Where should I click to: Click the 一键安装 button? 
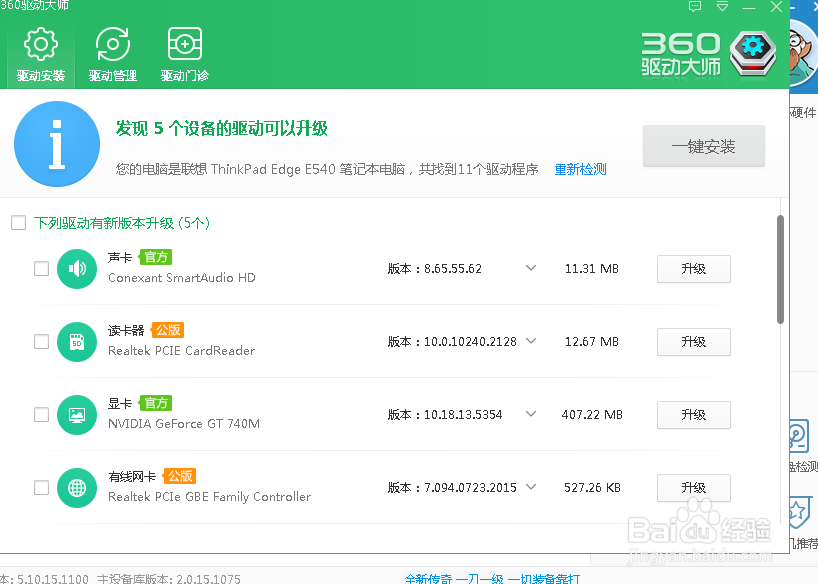coord(703,145)
